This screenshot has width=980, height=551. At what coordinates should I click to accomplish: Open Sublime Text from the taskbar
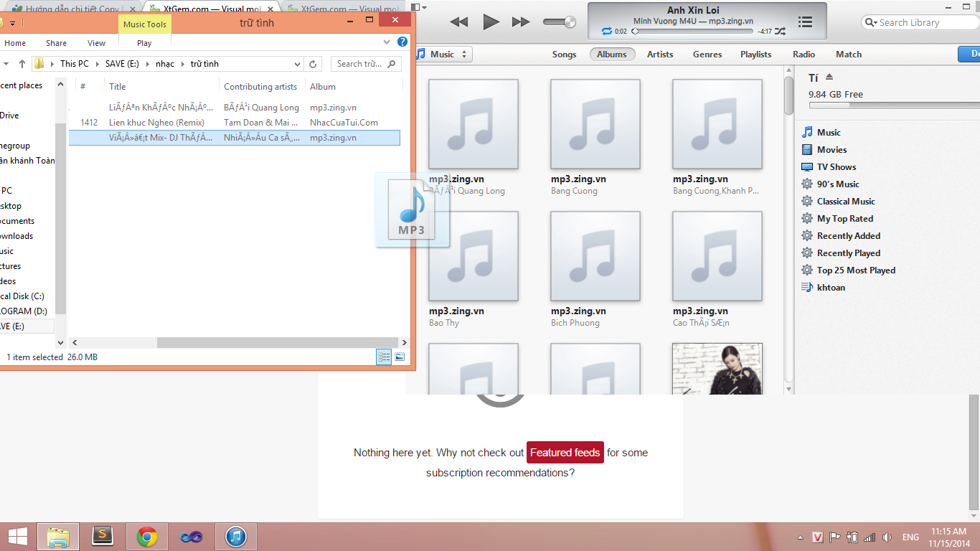(103, 537)
